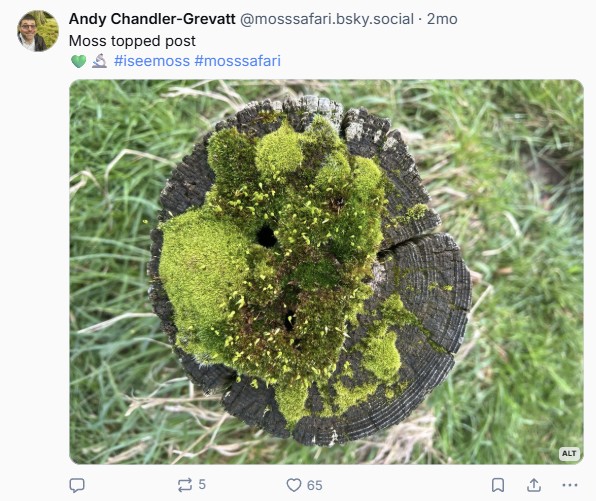Screen dimensions: 596x501
Task: Enlarge the moss-covered post photo
Action: (326, 272)
